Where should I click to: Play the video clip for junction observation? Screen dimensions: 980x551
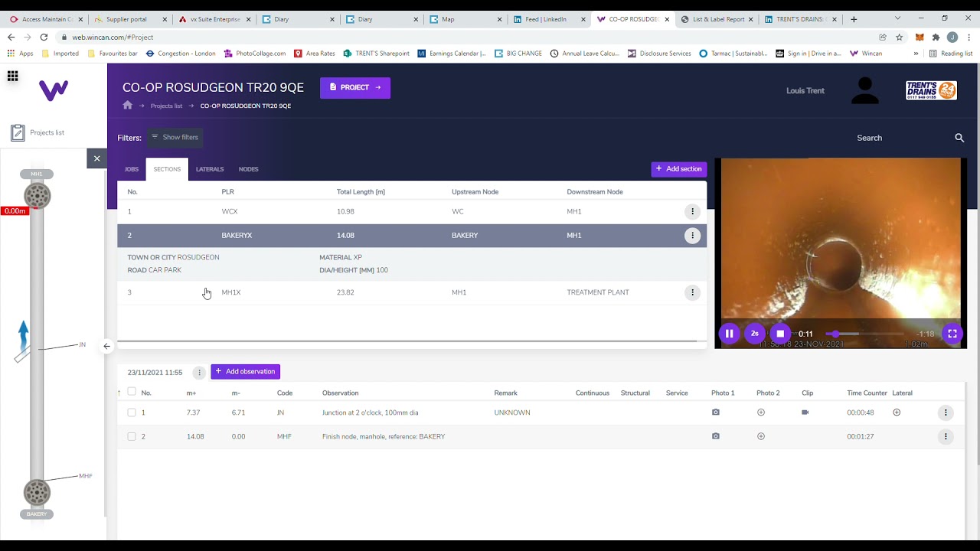[x=805, y=412]
